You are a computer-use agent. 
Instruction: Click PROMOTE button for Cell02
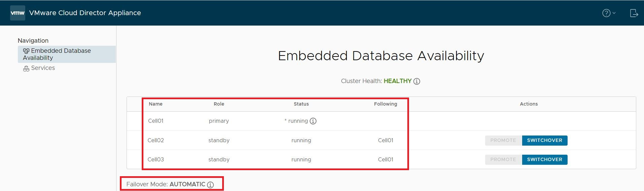[x=503, y=141]
